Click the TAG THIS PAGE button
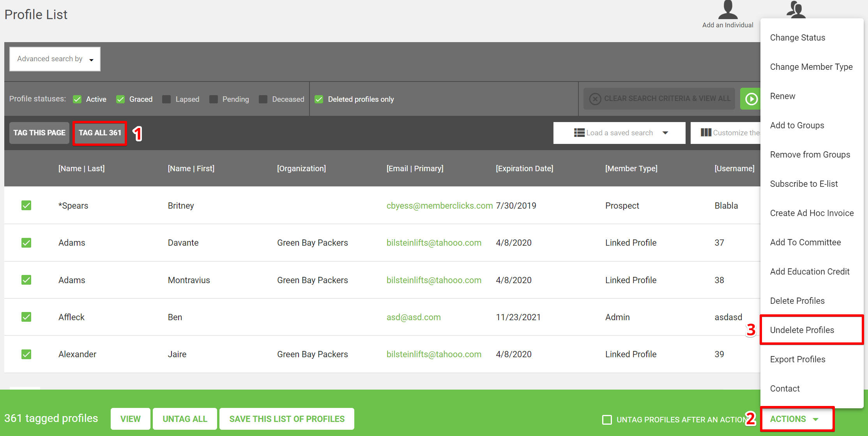The width and height of the screenshot is (868, 436). pyautogui.click(x=39, y=133)
